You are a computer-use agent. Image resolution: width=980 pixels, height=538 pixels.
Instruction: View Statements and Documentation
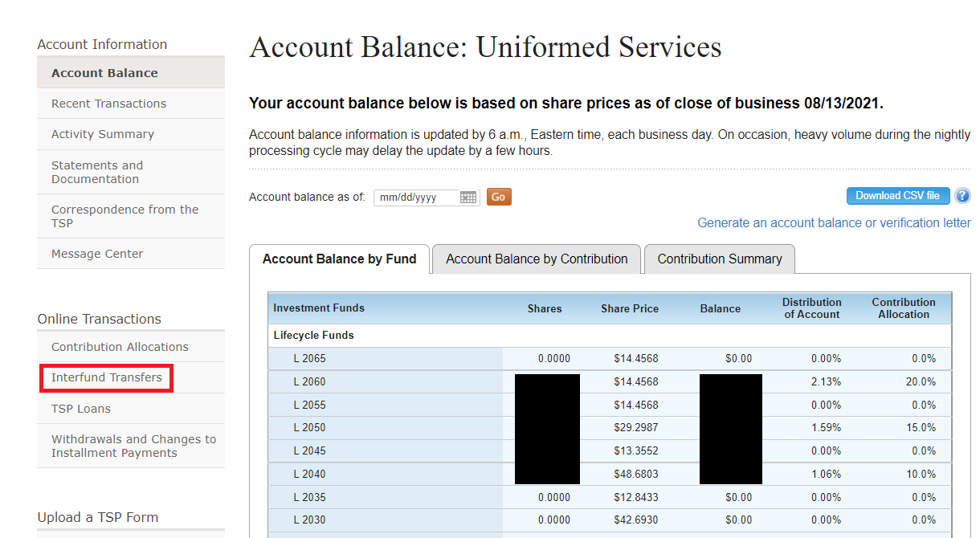pyautogui.click(x=97, y=171)
